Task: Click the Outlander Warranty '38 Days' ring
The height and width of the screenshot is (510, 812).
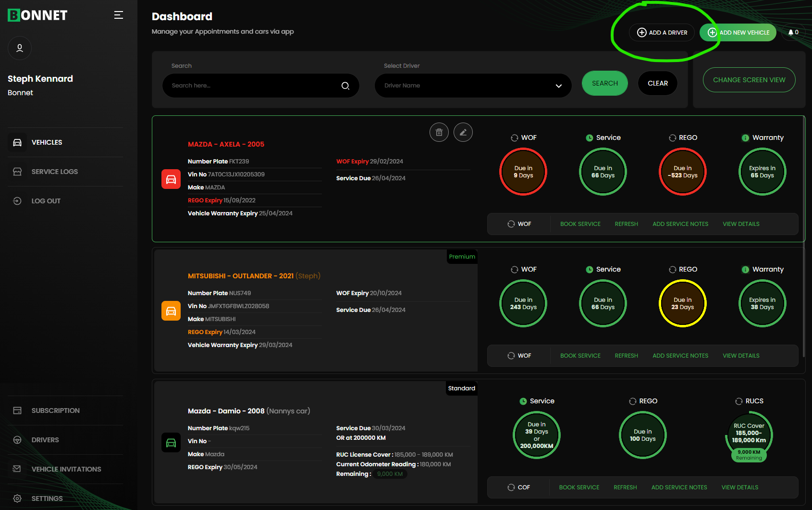Action: [763, 303]
